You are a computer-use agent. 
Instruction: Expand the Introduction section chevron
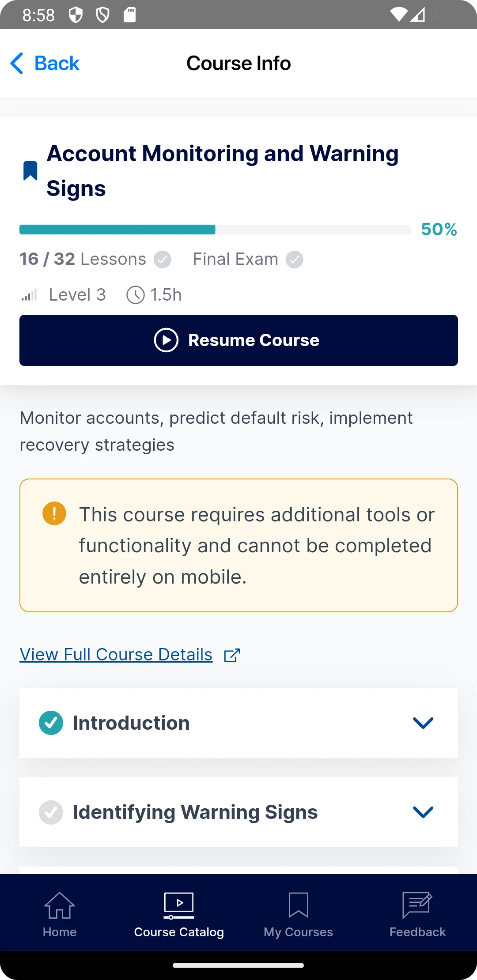pos(423,723)
